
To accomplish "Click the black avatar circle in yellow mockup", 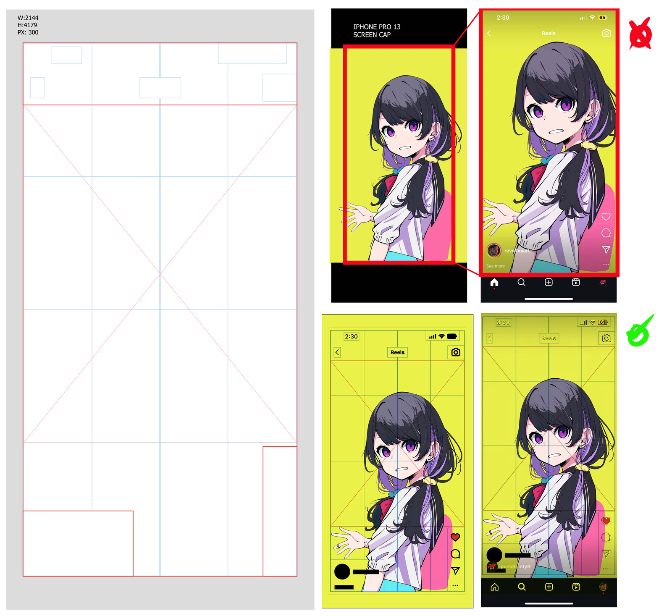I will pos(342,572).
